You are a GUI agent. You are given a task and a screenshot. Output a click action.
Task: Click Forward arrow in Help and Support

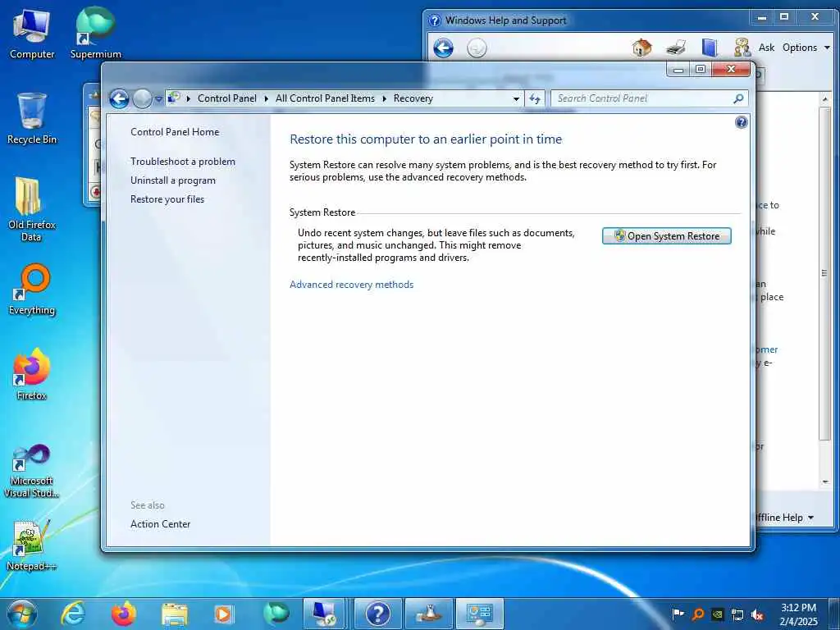pos(477,48)
